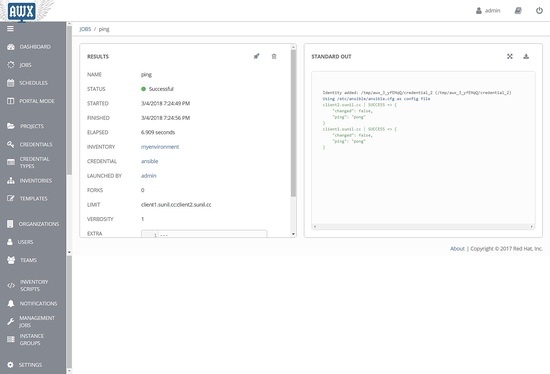Viewport: 550px width, 374px height.
Task: Open the About link in the footer
Action: pos(457,248)
